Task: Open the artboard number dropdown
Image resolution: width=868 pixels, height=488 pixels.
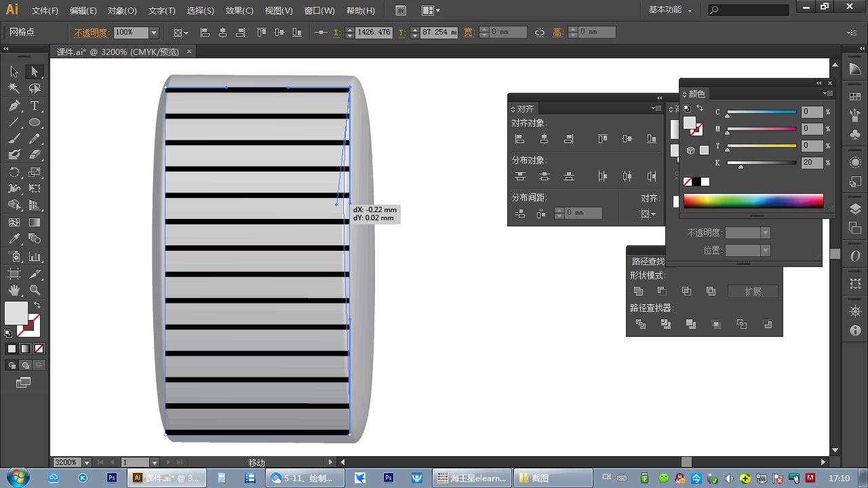Action: [x=154, y=462]
